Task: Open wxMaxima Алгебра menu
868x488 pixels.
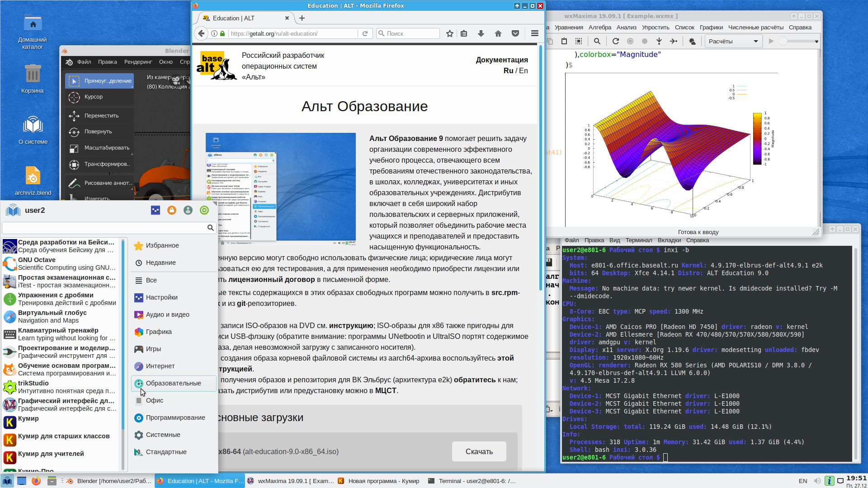Action: tap(600, 28)
